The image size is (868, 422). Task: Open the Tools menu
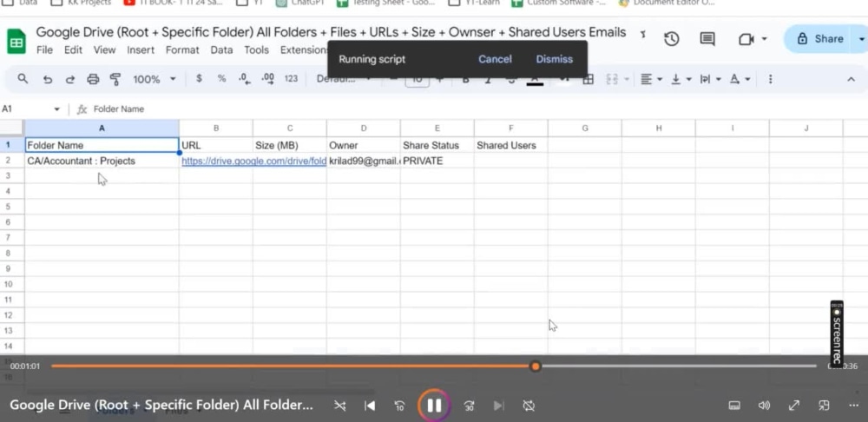tap(256, 49)
